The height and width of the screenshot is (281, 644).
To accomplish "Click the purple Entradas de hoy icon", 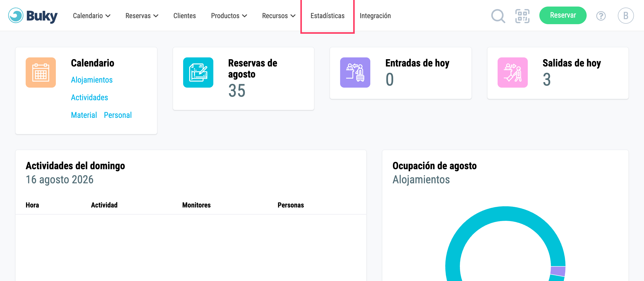I will [x=355, y=73].
